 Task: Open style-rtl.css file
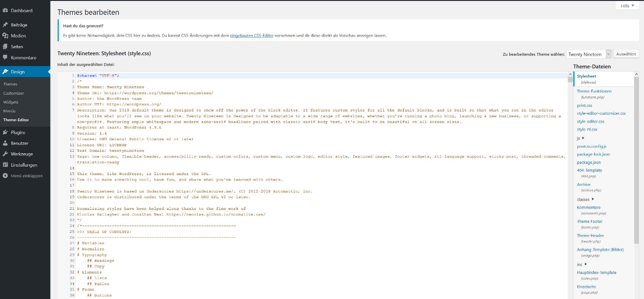pyautogui.click(x=587, y=130)
